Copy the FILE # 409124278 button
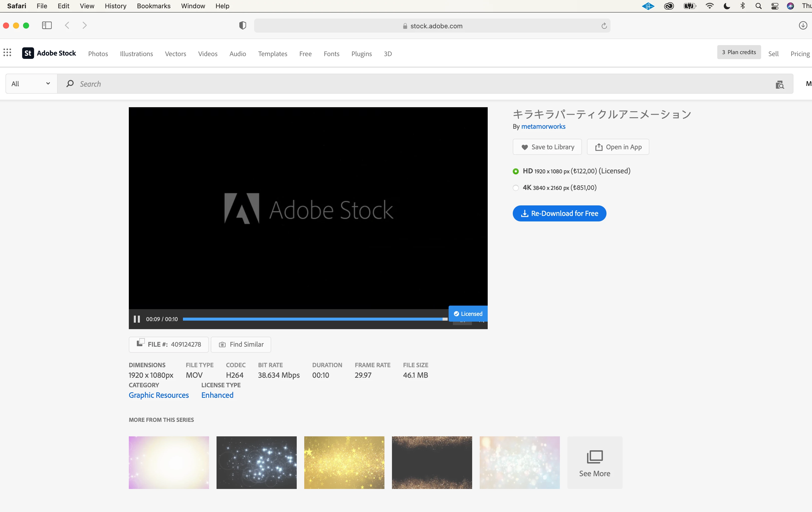 click(x=169, y=344)
